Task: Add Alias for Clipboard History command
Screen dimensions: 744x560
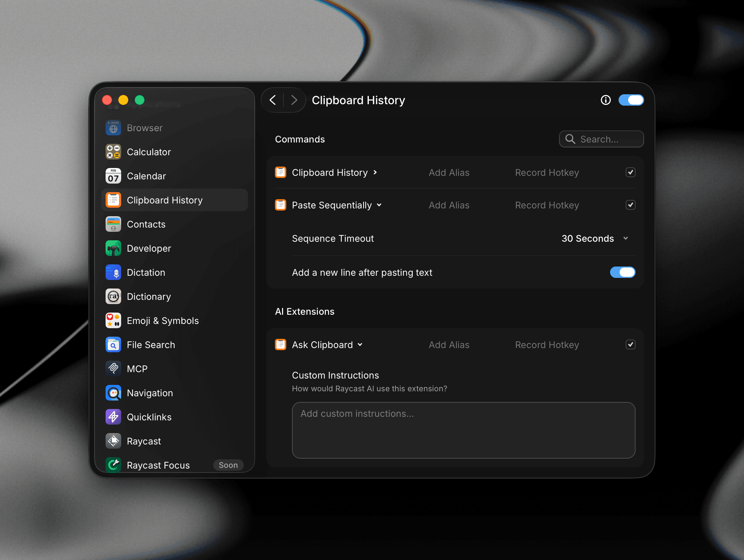Action: [449, 173]
